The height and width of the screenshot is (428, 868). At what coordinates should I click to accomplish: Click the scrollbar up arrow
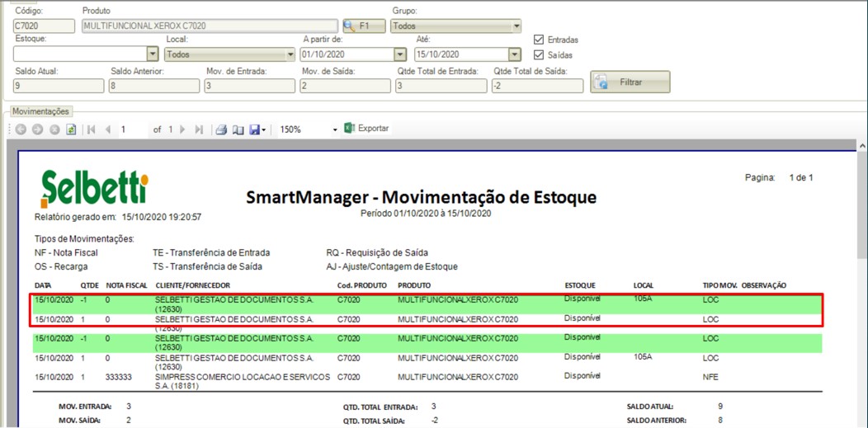pyautogui.click(x=862, y=145)
